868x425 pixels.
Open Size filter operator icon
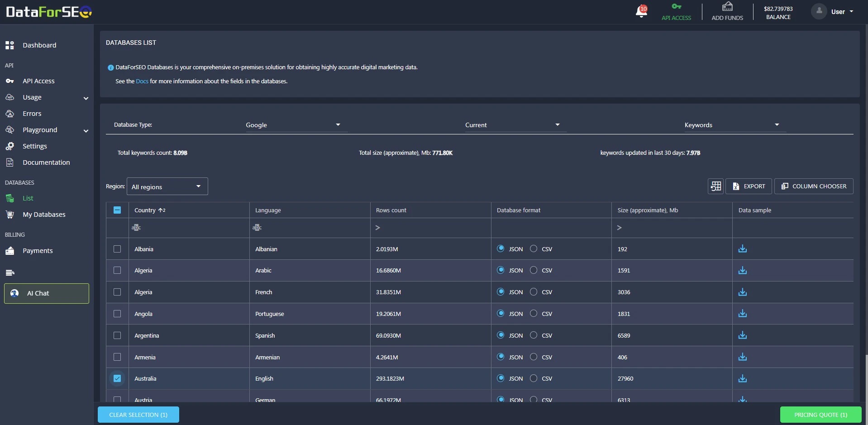coord(619,228)
